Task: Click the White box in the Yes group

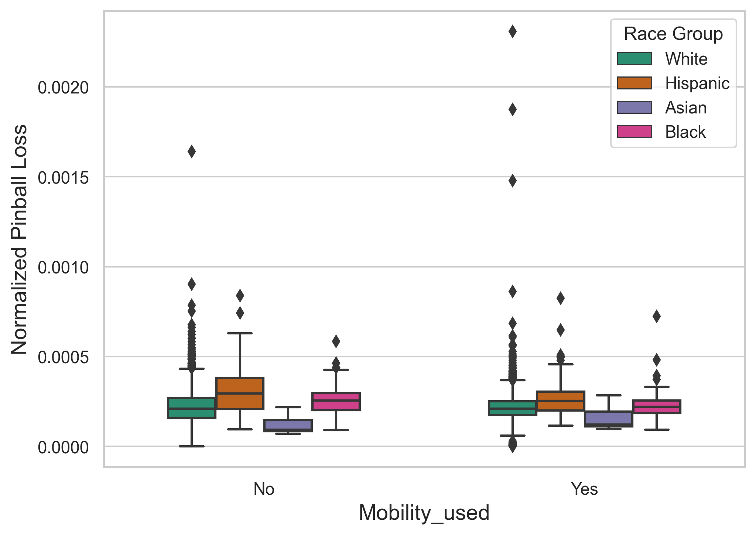Action: tap(512, 408)
